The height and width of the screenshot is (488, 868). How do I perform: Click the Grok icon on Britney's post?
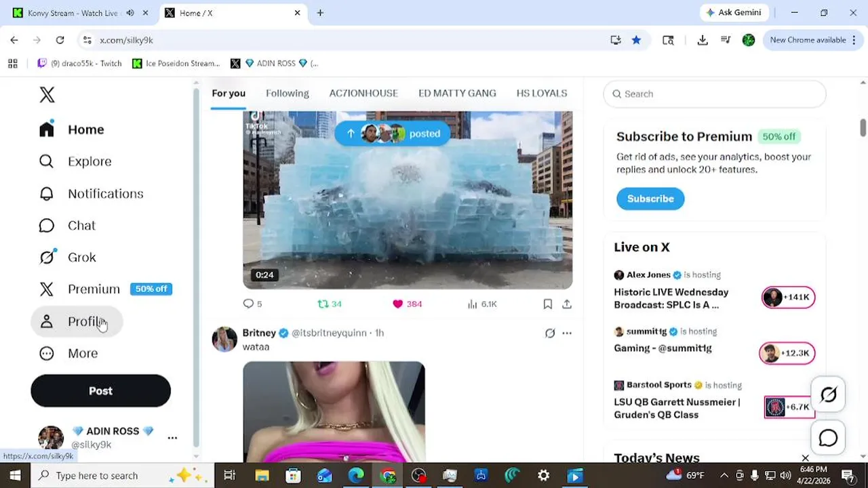pyautogui.click(x=550, y=333)
